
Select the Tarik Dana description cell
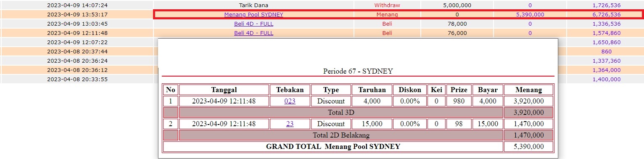coord(253,5)
